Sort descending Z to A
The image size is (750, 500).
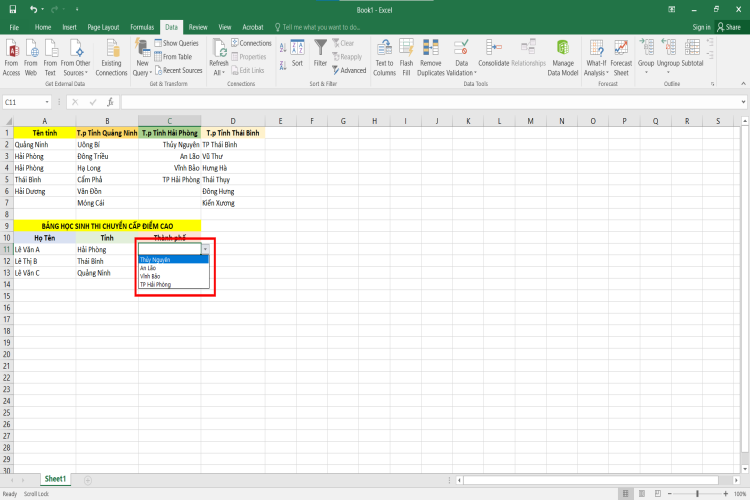coord(283,65)
